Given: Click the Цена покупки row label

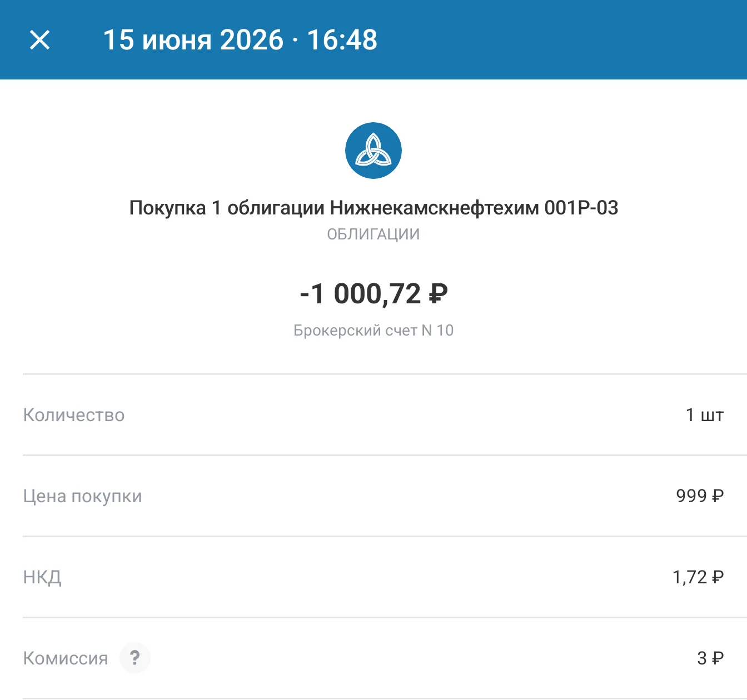Looking at the screenshot, I should click(82, 496).
